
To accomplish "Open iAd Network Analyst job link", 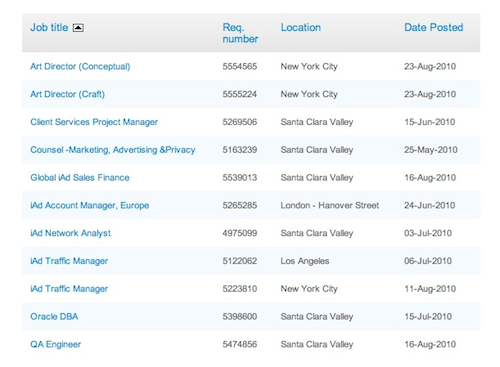I will pos(70,233).
